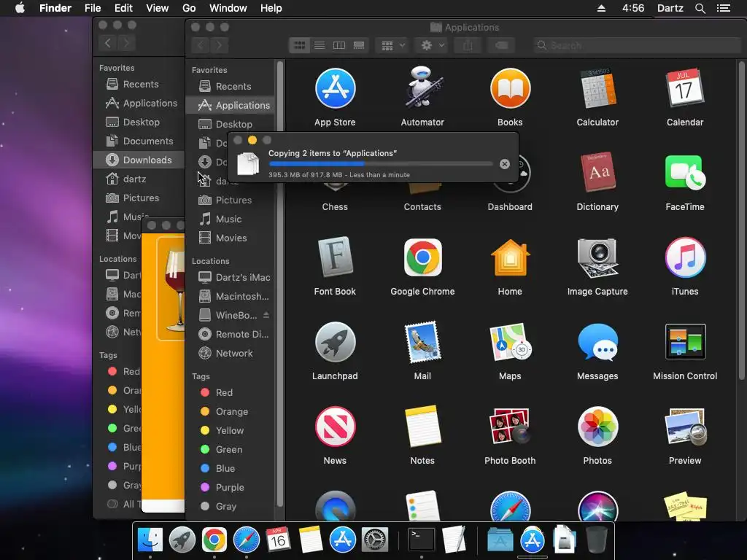The width and height of the screenshot is (747, 560).
Task: Click the Search field in Applications window
Action: (x=638, y=45)
